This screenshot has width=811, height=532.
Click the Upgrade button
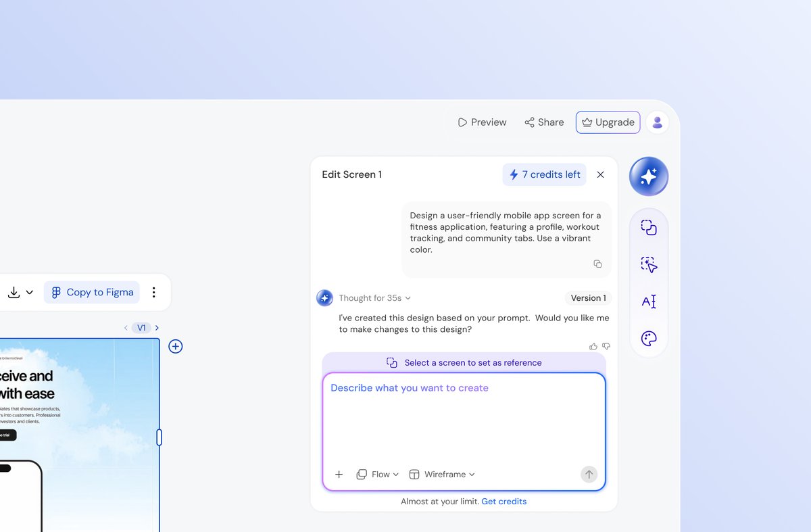click(608, 122)
